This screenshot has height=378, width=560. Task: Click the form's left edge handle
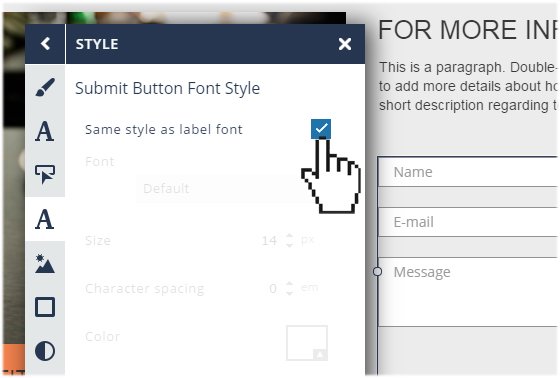(377, 272)
